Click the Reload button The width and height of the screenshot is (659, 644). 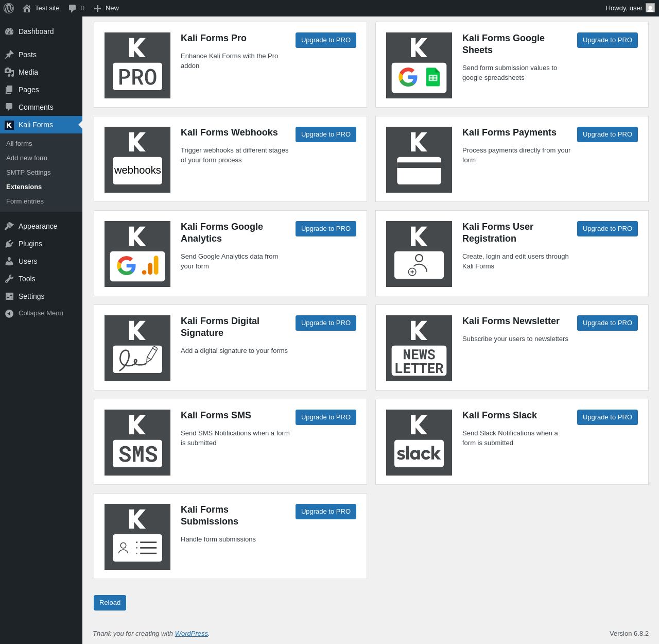(110, 603)
